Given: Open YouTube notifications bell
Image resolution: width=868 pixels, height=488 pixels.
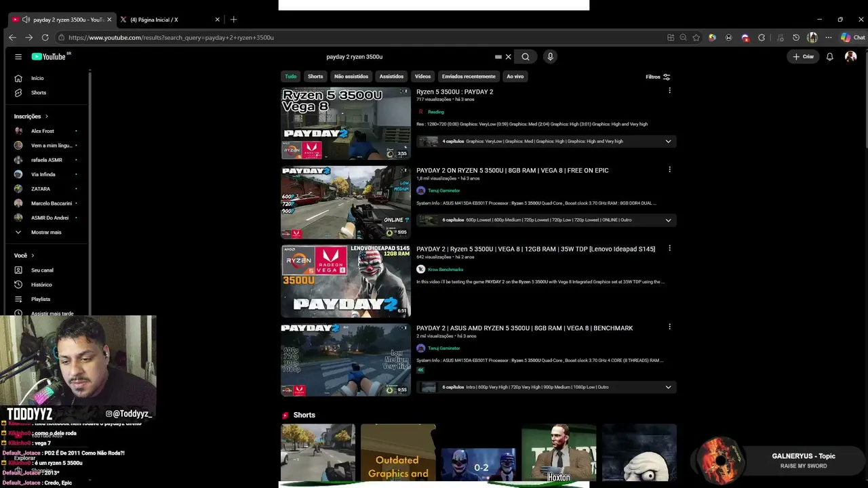Looking at the screenshot, I should point(829,57).
